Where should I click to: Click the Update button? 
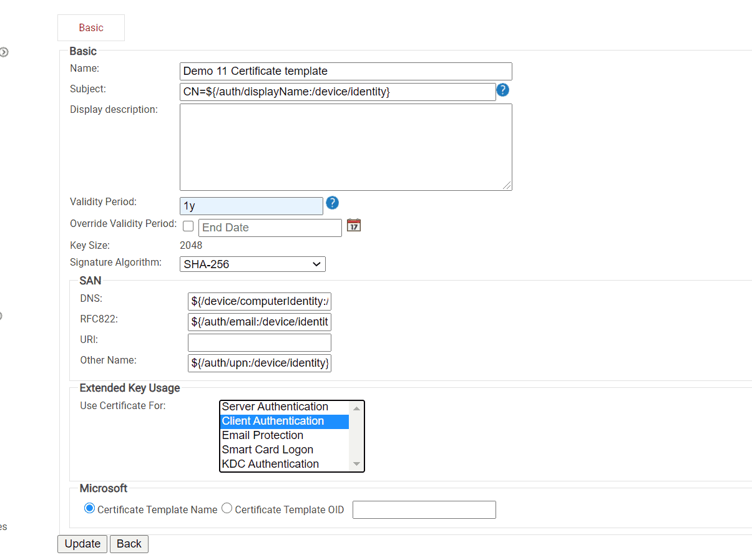[x=82, y=544]
